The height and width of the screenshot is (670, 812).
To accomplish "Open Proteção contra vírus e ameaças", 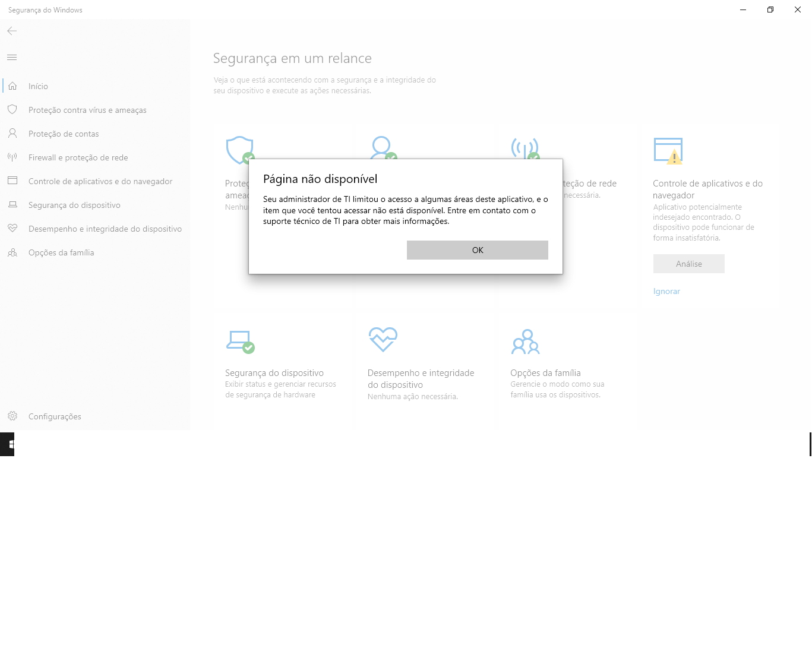I will pyautogui.click(x=87, y=110).
